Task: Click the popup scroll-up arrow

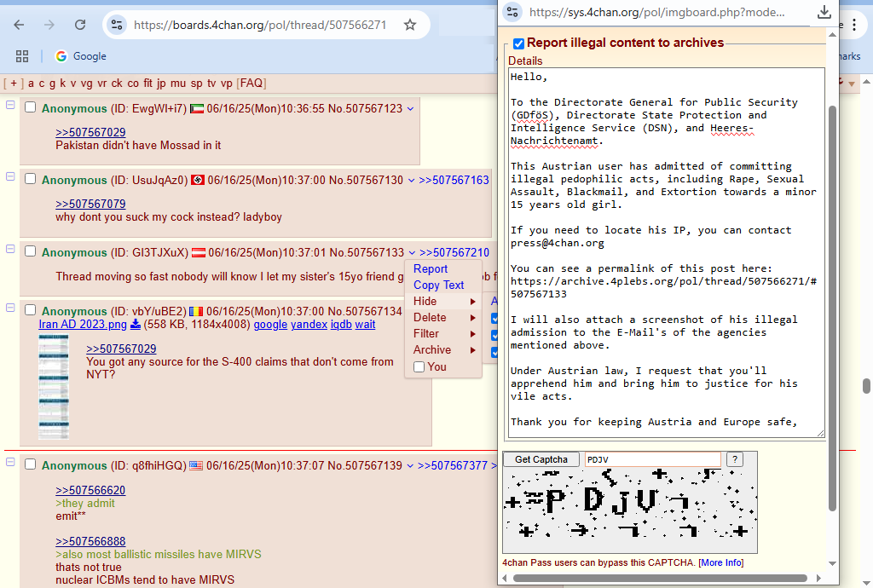Action: pyautogui.click(x=832, y=35)
